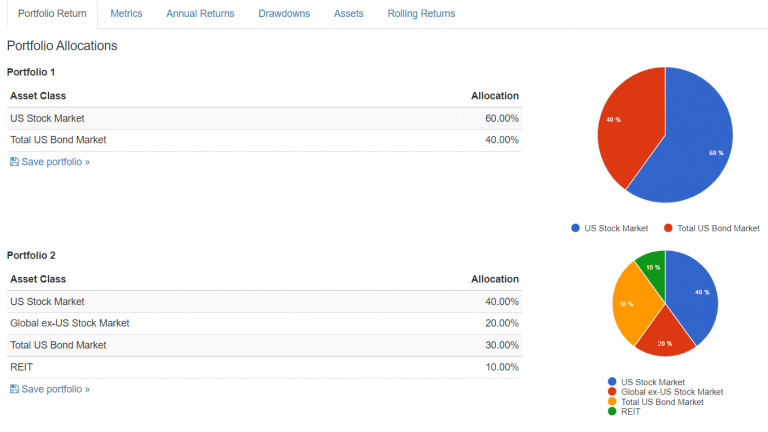
Task: Click red Global ex-US Stock Market legend dot
Action: [x=612, y=392]
